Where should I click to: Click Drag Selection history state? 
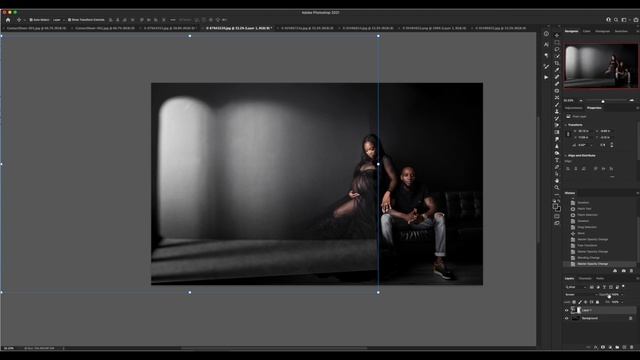pyautogui.click(x=587, y=227)
